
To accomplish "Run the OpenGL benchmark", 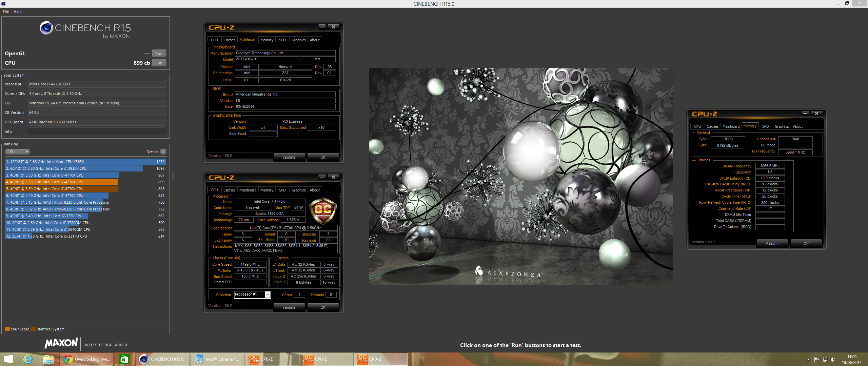I will (x=159, y=54).
